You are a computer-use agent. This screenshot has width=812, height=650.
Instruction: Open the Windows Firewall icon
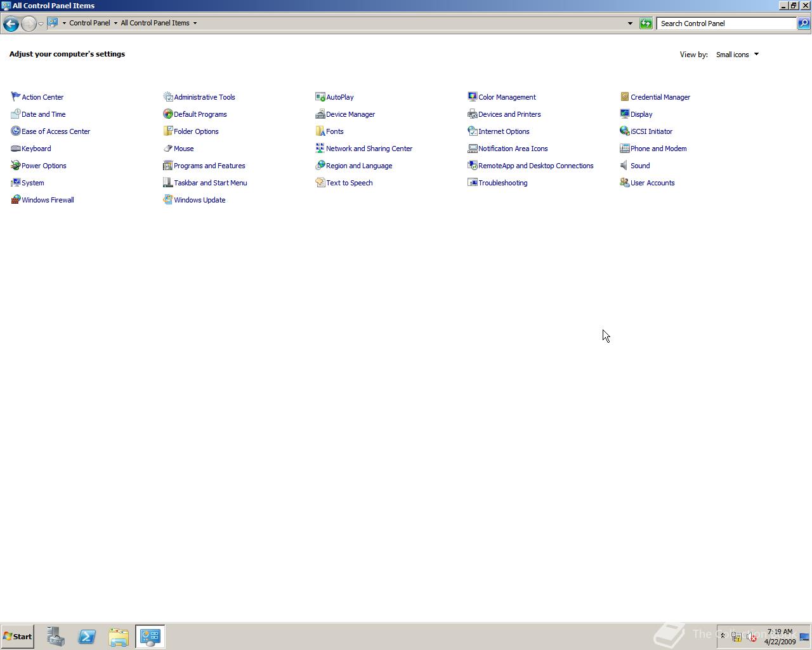point(16,200)
